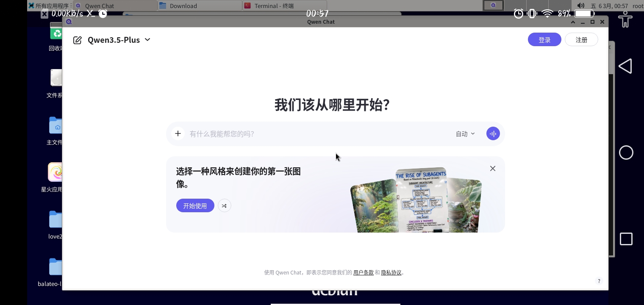The width and height of the screenshot is (644, 305).
Task: Tap the alarm clock status icon
Action: tap(519, 14)
